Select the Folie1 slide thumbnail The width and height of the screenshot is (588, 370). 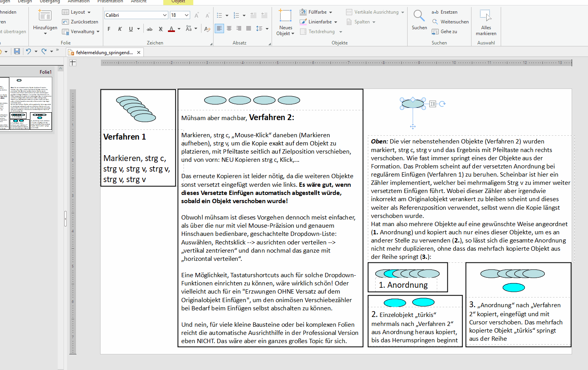26,104
